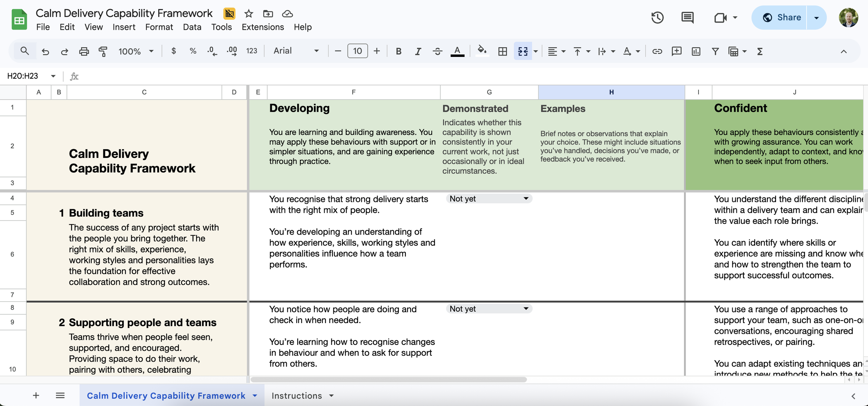This screenshot has height=406, width=868.
Task: Insert a link using the toolbar icon
Action: coord(657,51)
